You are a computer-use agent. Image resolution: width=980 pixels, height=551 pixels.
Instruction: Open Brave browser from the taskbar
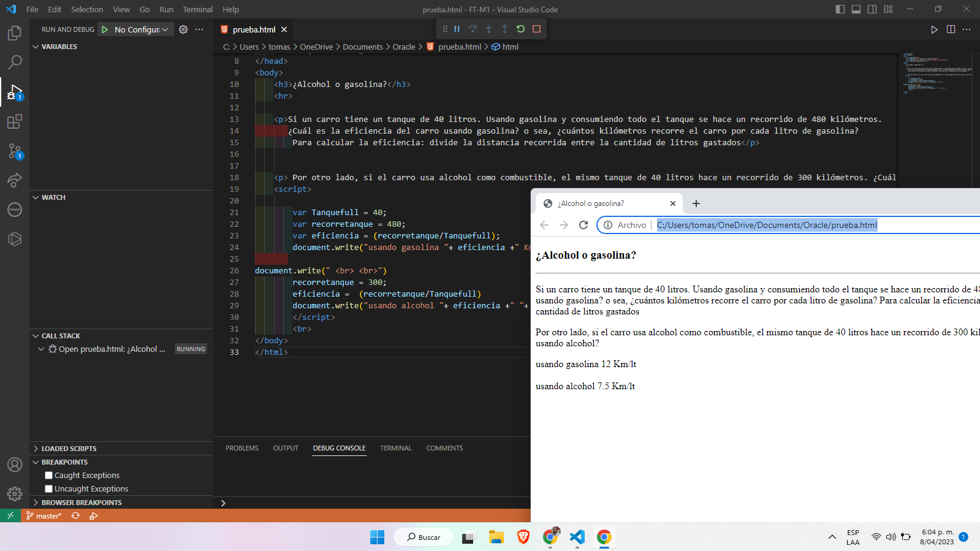[x=523, y=538]
